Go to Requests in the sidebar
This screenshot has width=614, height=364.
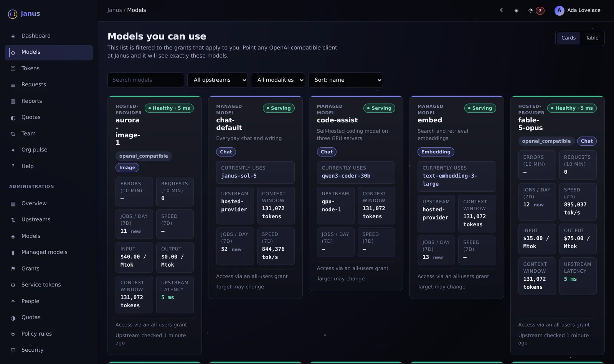(x=49, y=84)
